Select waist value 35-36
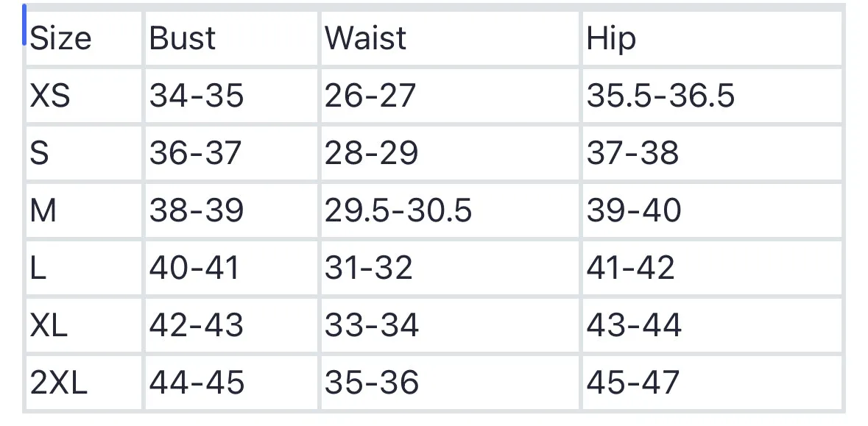 [372, 383]
